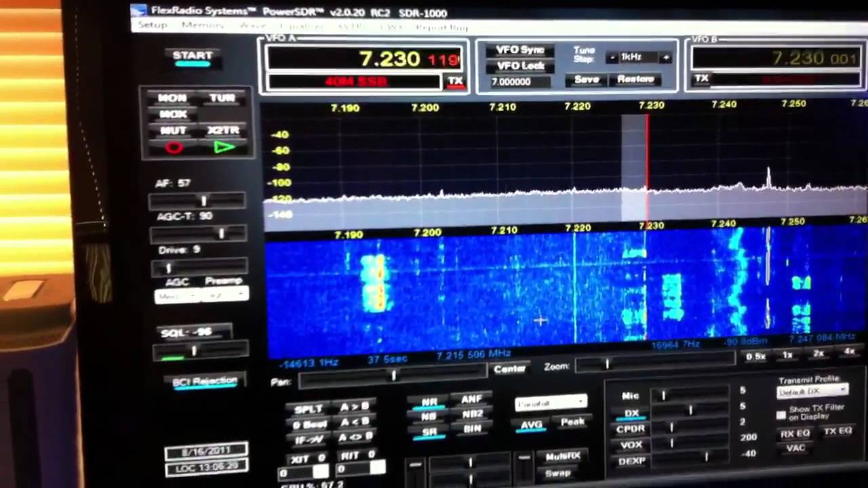Image resolution: width=868 pixels, height=488 pixels.
Task: Click the 0 Beat button
Action: pyautogui.click(x=309, y=425)
